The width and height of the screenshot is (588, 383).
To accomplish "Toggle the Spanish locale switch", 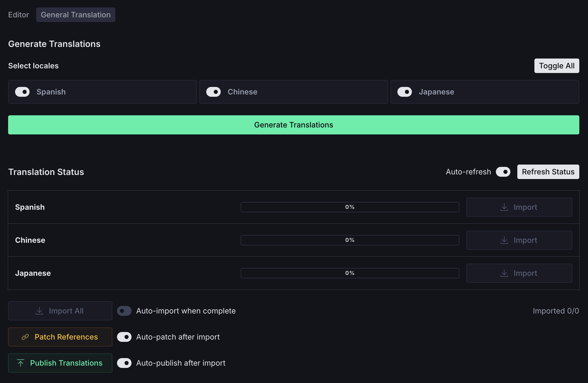I will point(22,92).
